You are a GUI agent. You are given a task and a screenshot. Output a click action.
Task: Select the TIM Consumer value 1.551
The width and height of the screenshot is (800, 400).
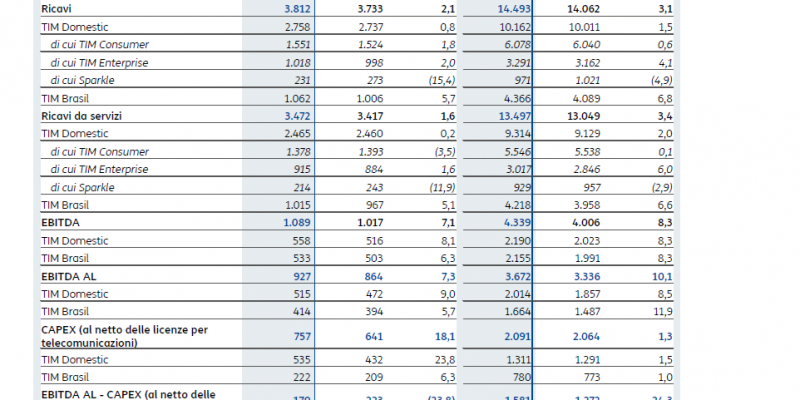tap(298, 45)
